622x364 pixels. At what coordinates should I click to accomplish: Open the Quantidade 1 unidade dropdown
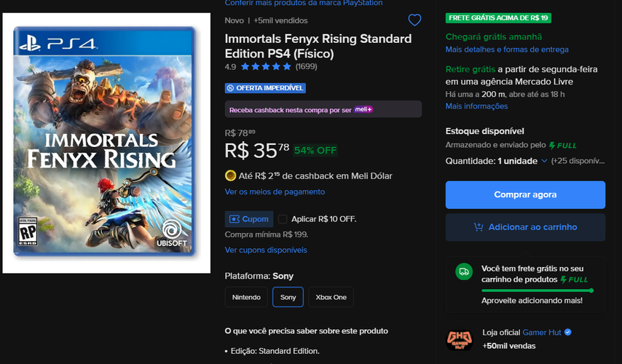point(496,161)
